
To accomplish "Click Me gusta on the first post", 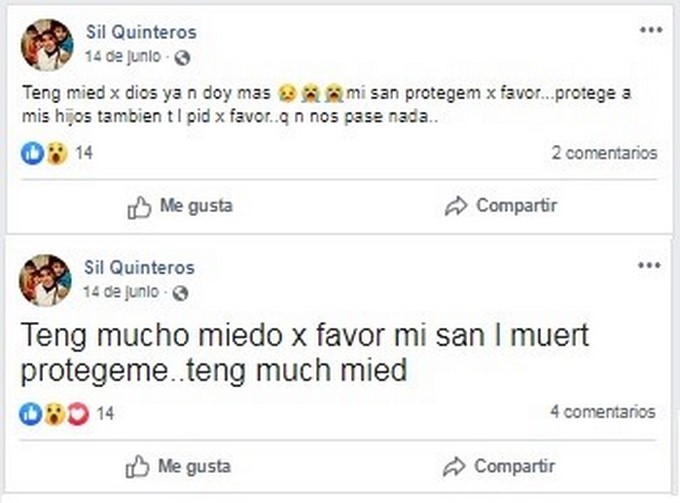I will click(181, 206).
